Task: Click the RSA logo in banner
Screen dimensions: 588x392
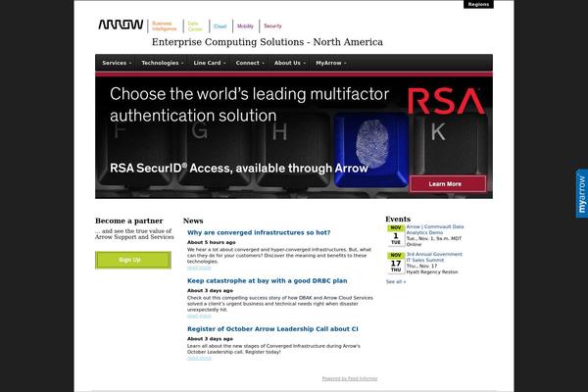Action: click(446, 101)
